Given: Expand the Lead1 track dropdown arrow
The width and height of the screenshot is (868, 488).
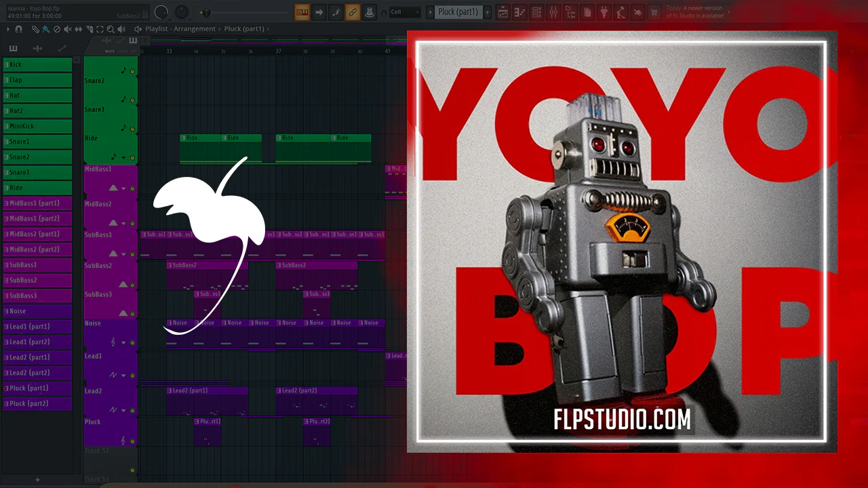Looking at the screenshot, I should click(124, 375).
